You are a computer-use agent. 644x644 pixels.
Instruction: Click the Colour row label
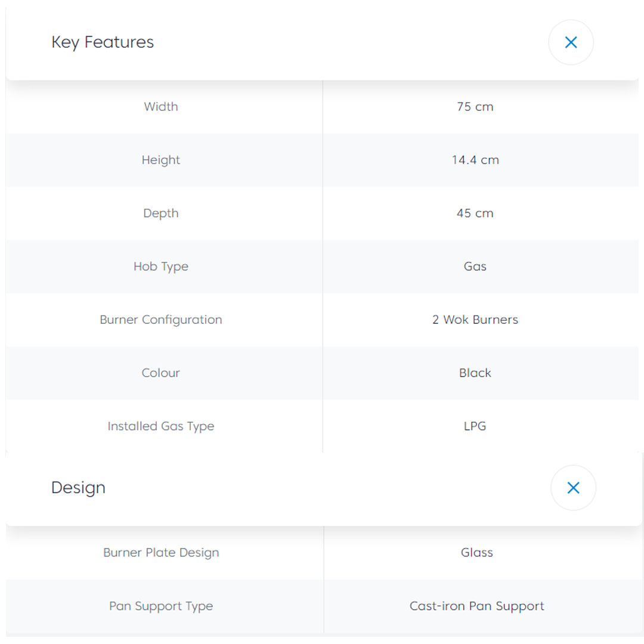[x=161, y=373]
